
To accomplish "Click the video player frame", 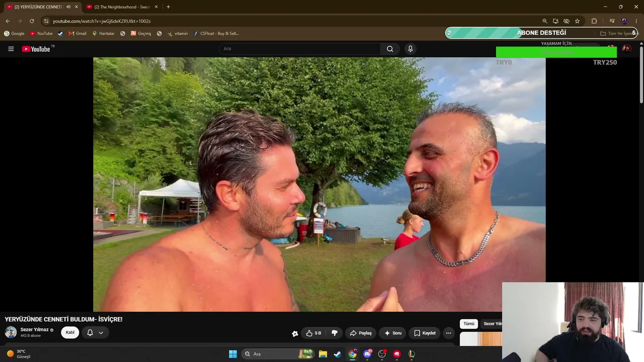I will pos(319,184).
